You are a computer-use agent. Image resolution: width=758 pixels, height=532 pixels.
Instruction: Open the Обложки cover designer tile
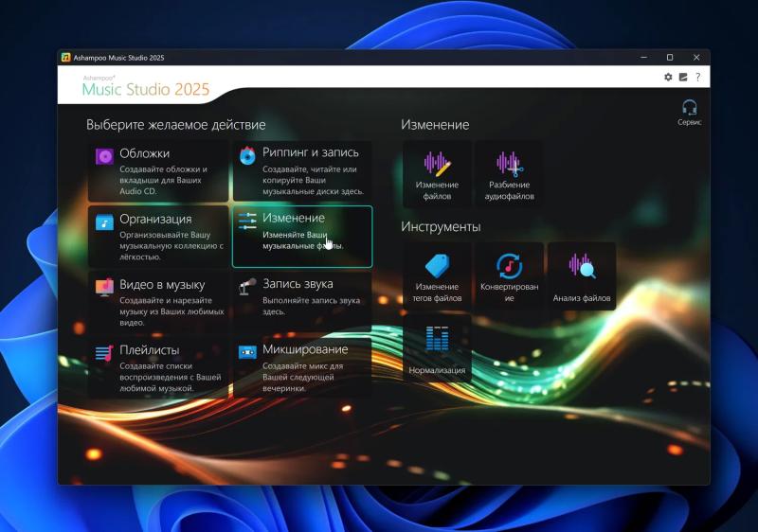[158, 171]
